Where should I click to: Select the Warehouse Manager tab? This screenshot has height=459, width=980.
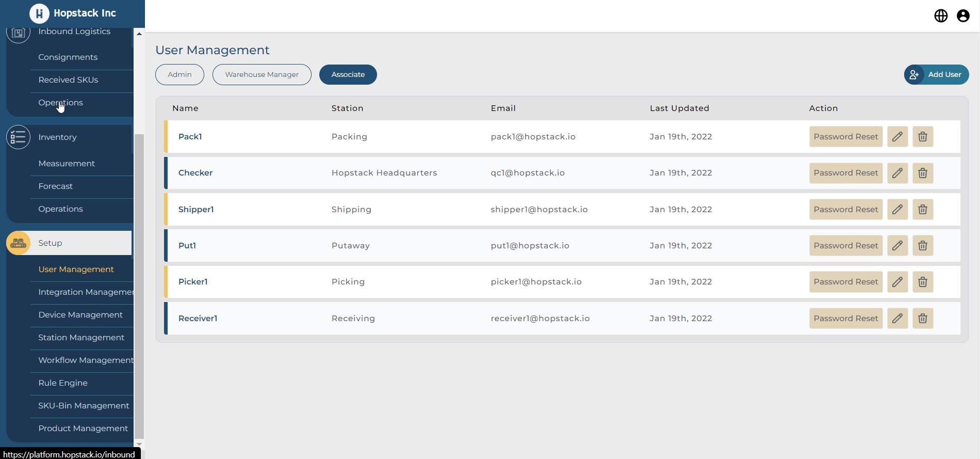click(262, 74)
